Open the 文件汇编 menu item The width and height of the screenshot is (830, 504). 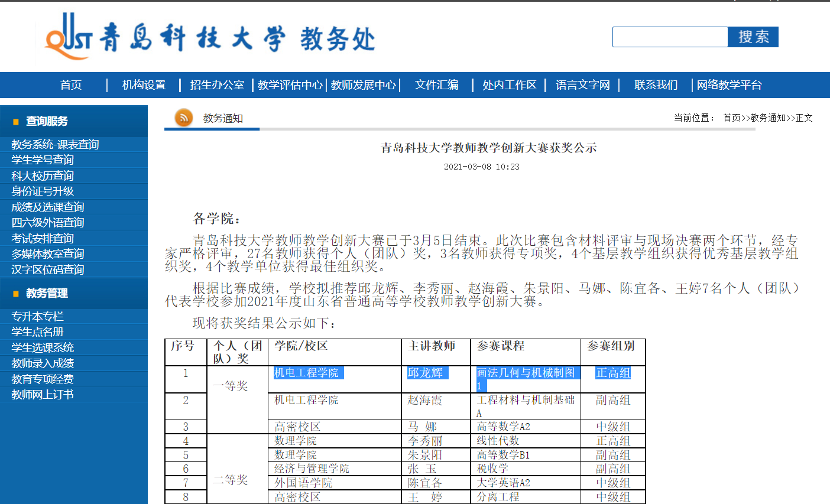(436, 85)
